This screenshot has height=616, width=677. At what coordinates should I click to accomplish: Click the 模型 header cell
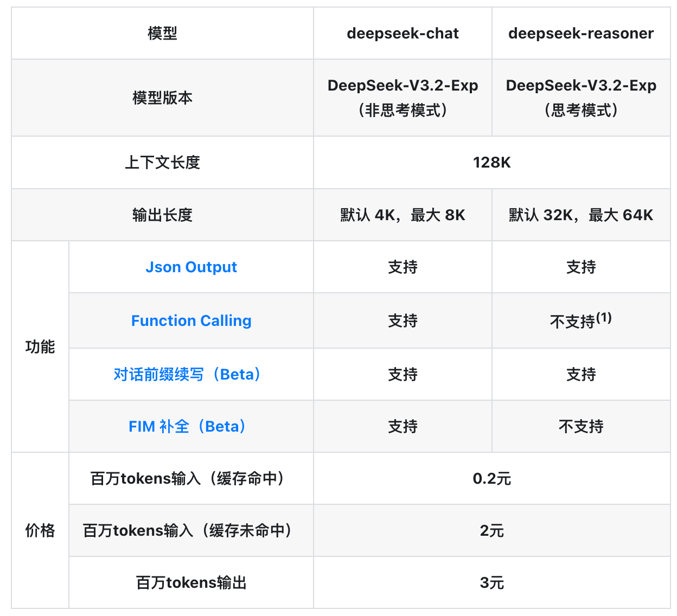point(162,33)
